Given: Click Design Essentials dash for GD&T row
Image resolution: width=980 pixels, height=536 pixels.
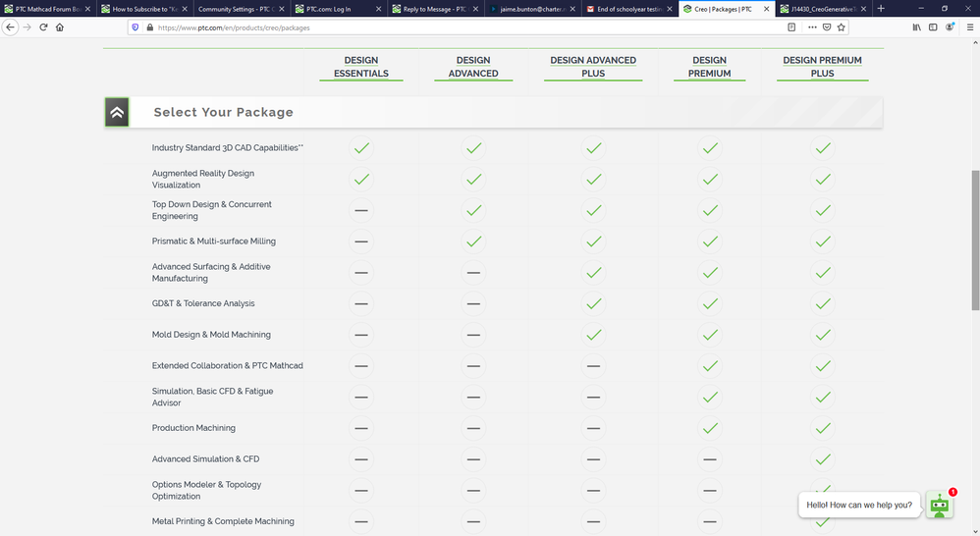Looking at the screenshot, I should [361, 303].
